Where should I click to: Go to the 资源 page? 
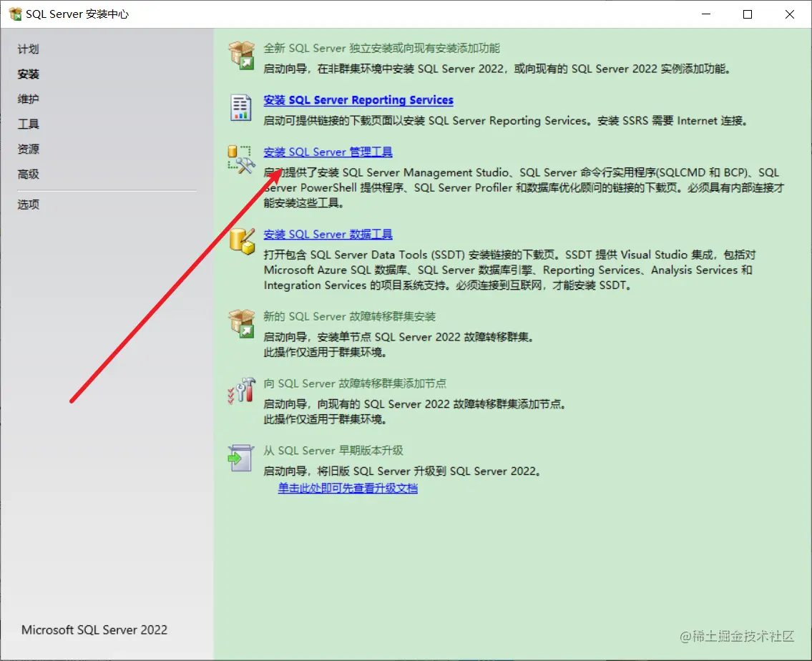click(28, 149)
